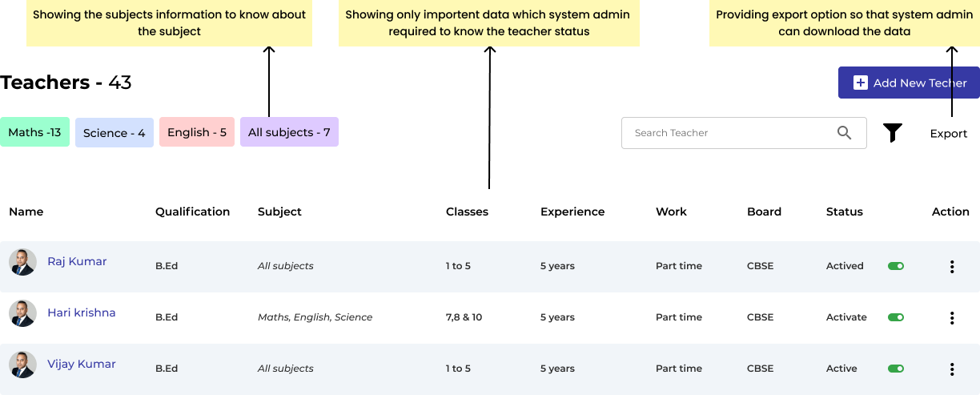Screen dimensions: 980x395
Task: Toggle Raj Kumar's status switch
Action: [896, 266]
